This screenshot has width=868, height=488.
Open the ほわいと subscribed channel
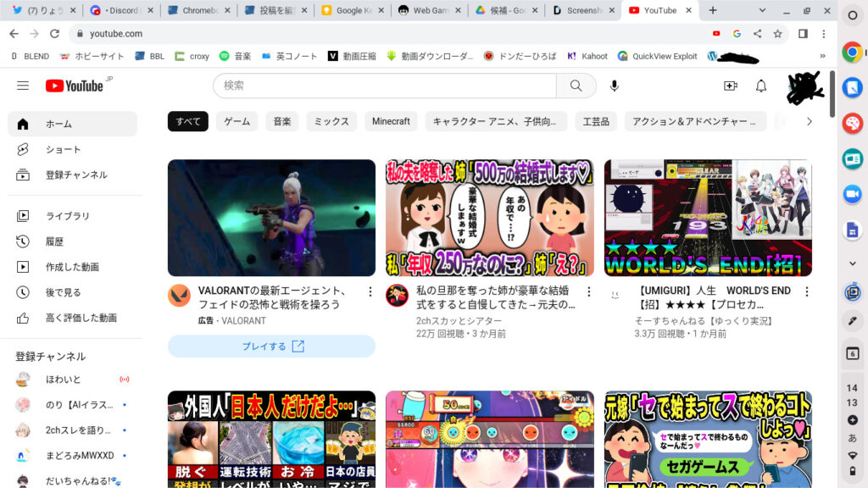64,379
